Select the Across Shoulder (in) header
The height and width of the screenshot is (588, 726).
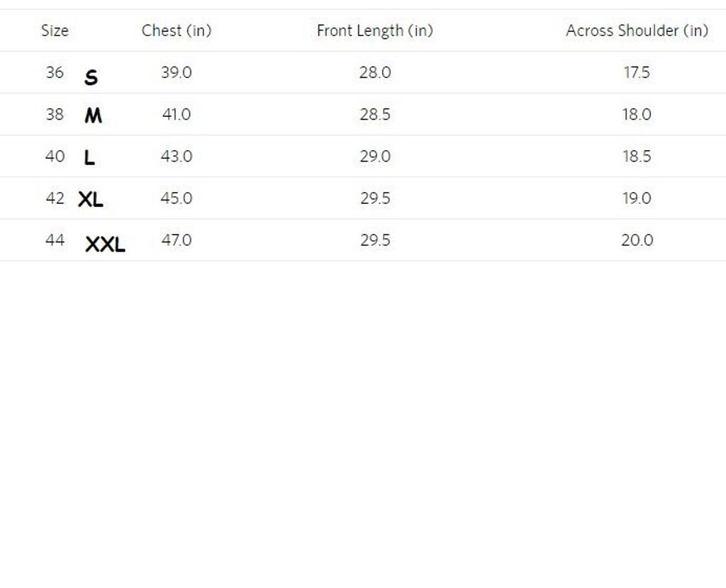point(637,30)
